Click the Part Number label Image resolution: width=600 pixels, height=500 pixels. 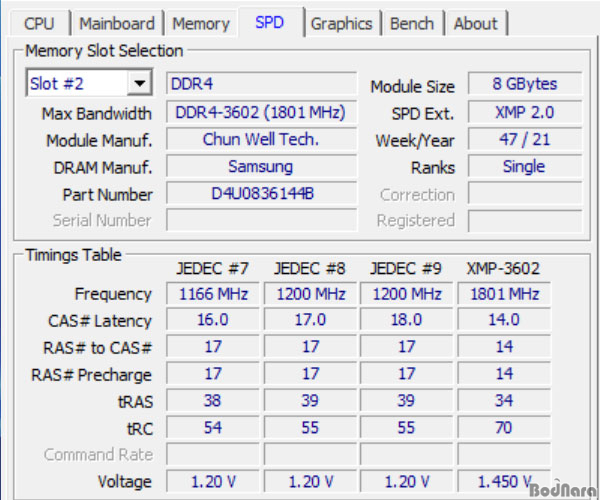point(108,195)
